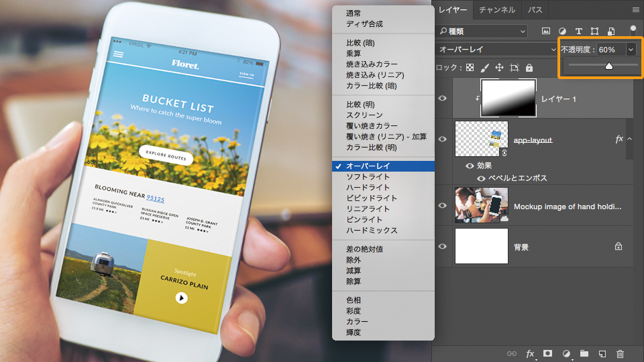Lock artboard nesting icon
Viewport: 644px width, 362px height.
pyautogui.click(x=515, y=68)
